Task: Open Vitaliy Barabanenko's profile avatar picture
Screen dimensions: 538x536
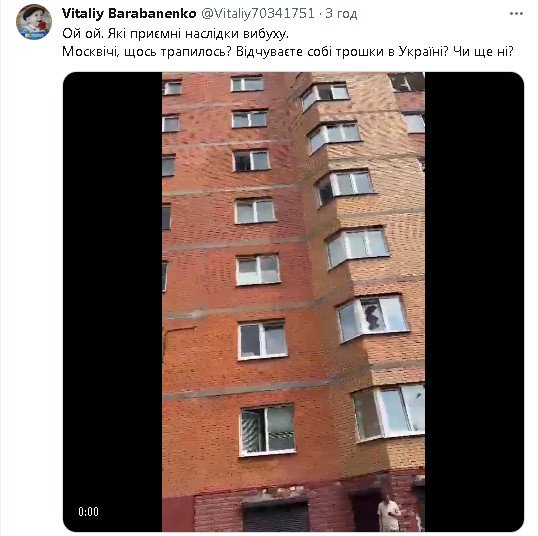Action: coord(34,22)
